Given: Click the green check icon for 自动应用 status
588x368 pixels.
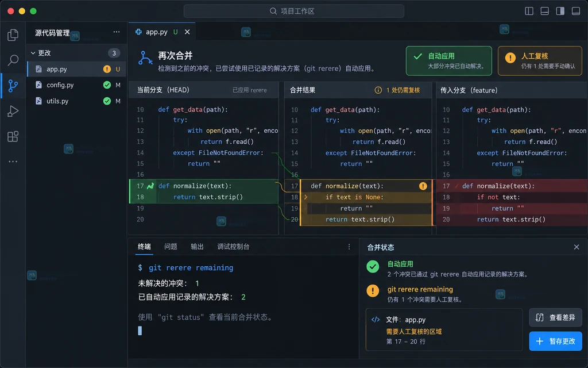Looking at the screenshot, I should coord(373,266).
